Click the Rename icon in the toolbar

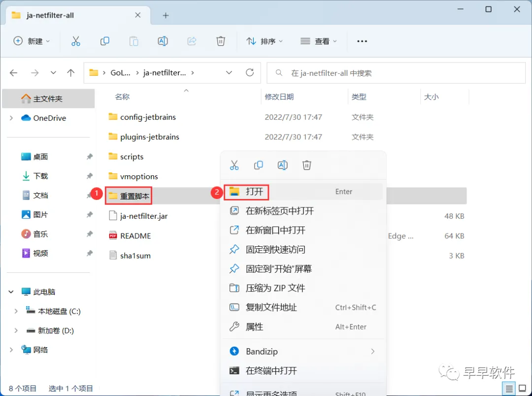click(x=163, y=41)
